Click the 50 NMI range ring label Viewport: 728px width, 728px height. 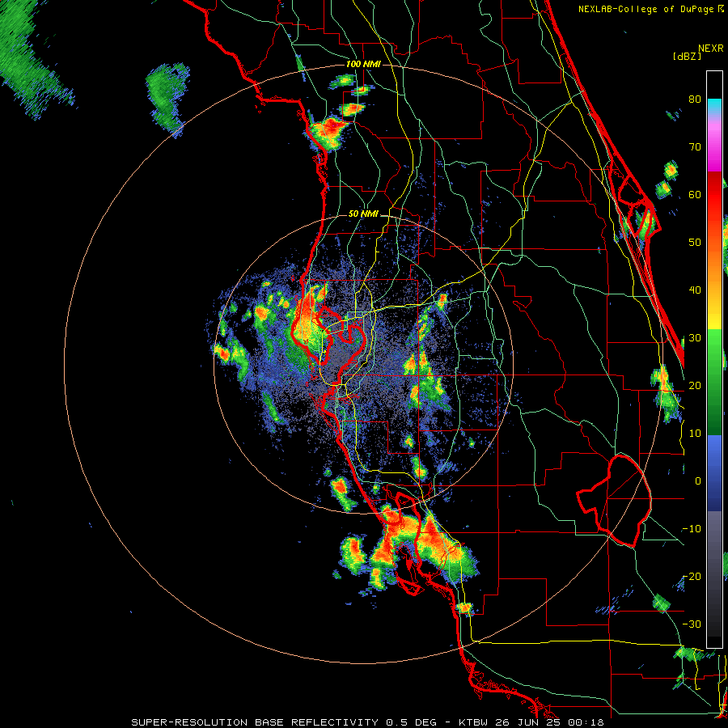pyautogui.click(x=363, y=214)
